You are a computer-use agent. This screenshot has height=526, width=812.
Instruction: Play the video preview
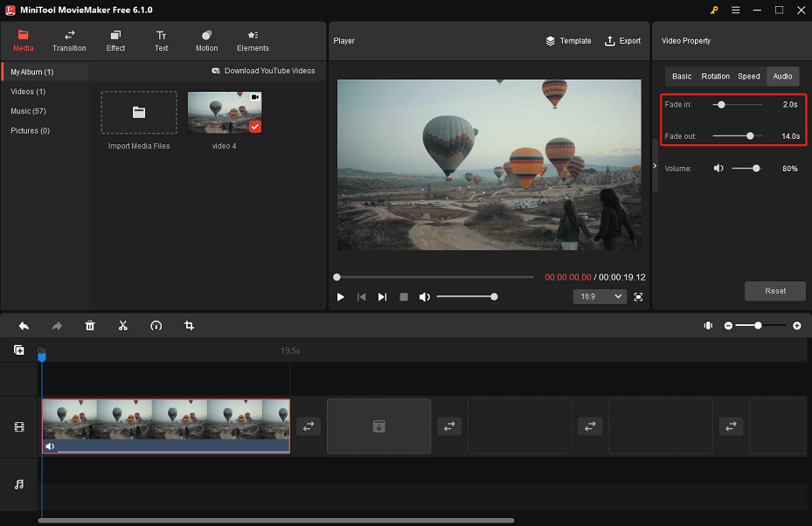340,297
